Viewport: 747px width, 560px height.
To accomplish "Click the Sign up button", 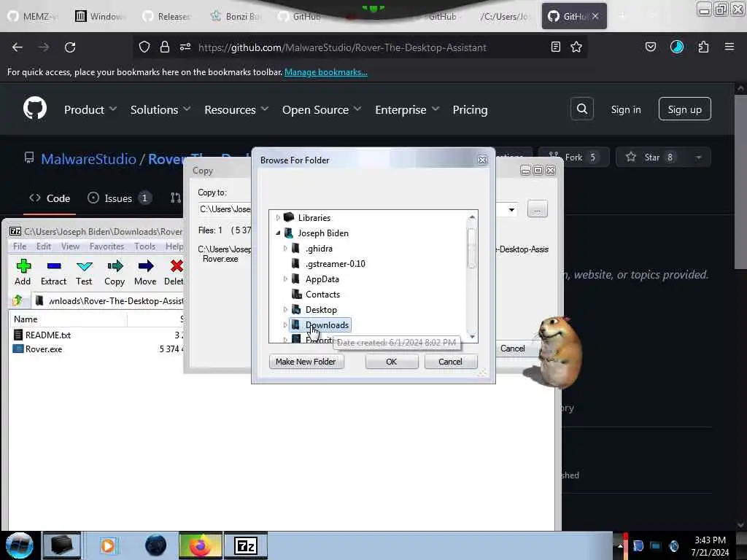I will point(684,109).
